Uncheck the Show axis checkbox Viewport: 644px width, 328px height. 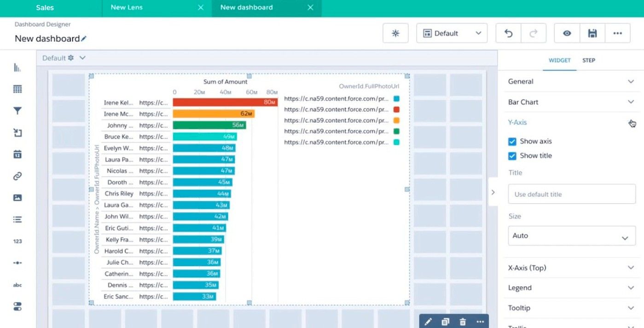click(x=512, y=142)
